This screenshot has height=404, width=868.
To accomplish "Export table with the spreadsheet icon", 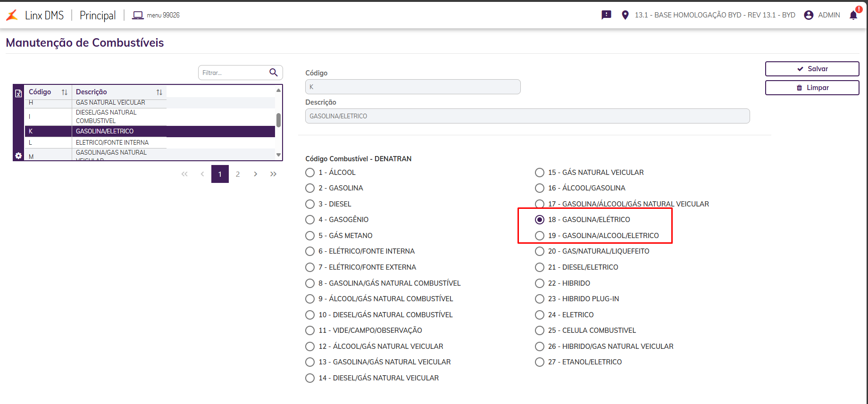I will pos(18,93).
